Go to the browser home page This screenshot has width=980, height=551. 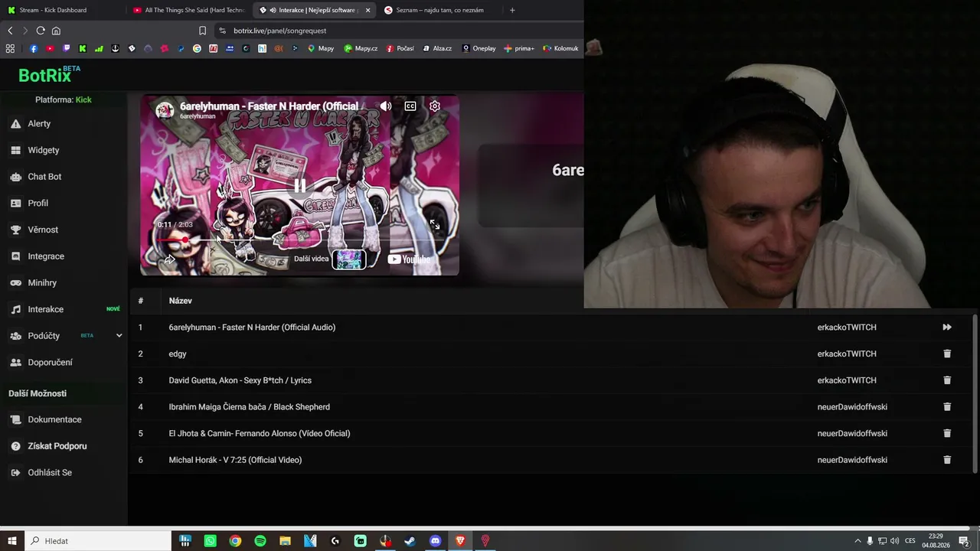[x=56, y=31]
